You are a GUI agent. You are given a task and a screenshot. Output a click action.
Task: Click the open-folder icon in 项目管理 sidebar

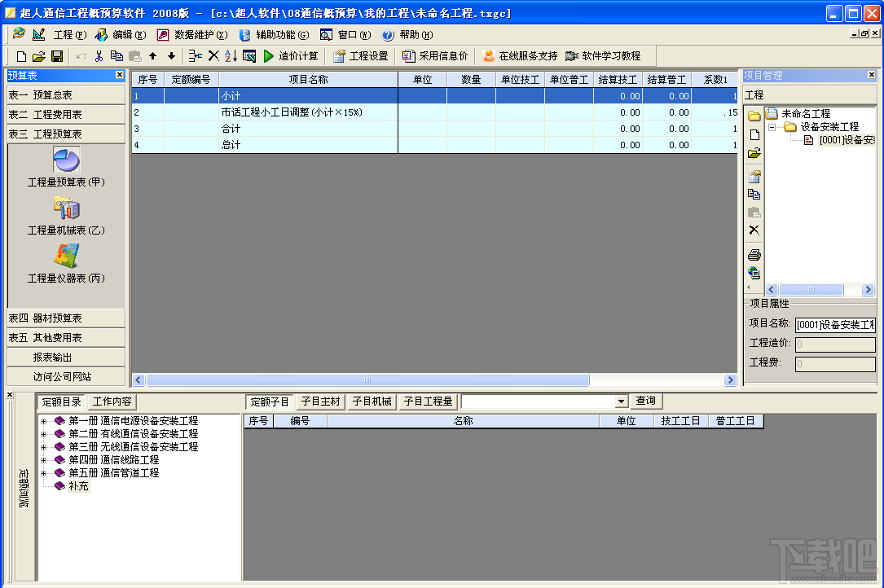[754, 153]
